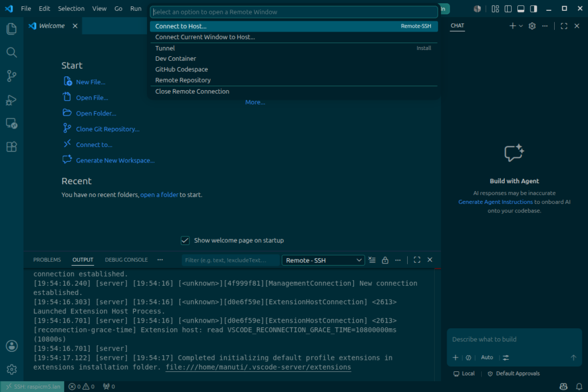Screen dimensions: 588x392
Task: Close the bottom output panel
Action: [430, 260]
